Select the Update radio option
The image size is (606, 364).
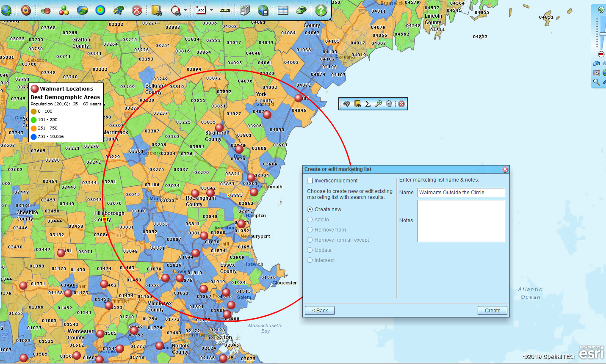[310, 250]
